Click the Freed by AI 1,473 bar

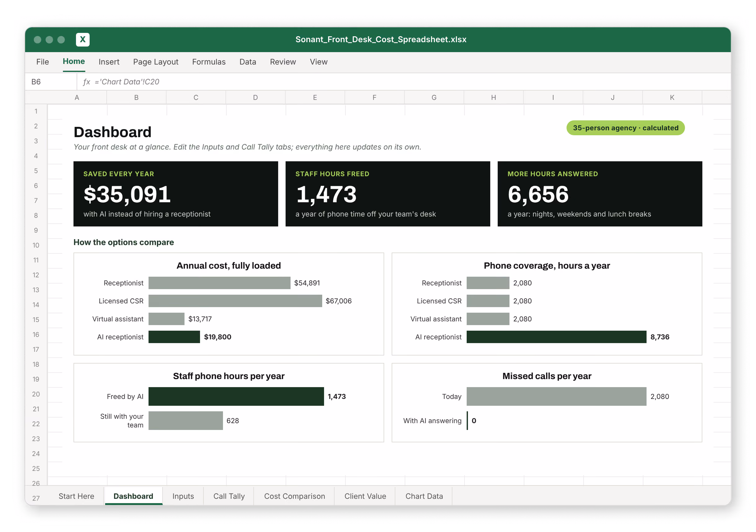[x=236, y=396]
